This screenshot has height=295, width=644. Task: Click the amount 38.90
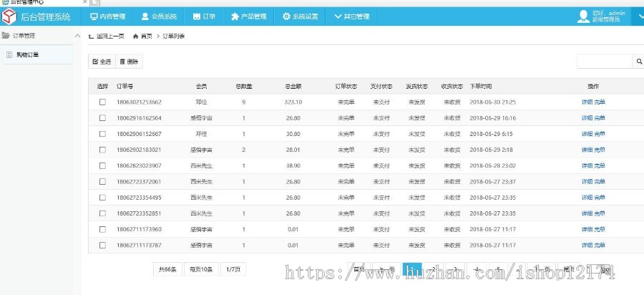click(x=293, y=165)
